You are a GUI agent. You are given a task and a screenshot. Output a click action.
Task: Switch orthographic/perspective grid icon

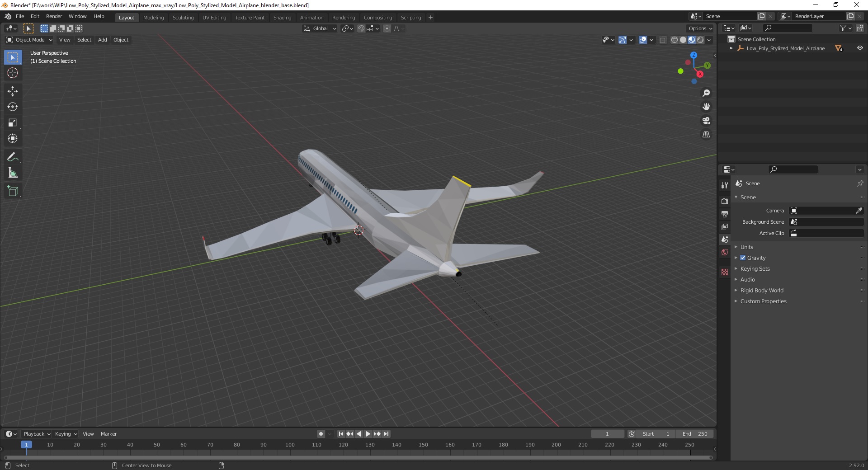pyautogui.click(x=706, y=135)
